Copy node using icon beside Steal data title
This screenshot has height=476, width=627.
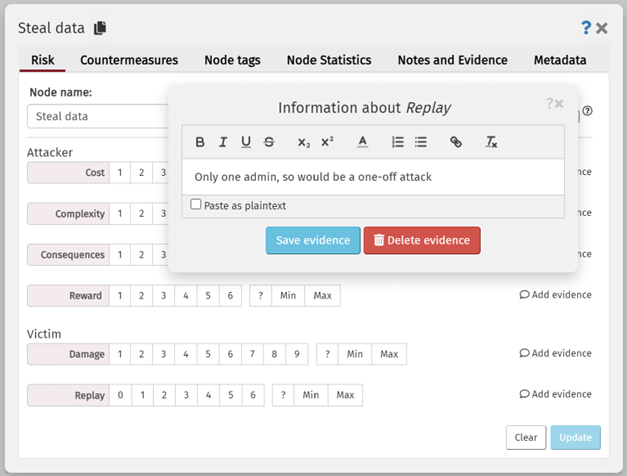pyautogui.click(x=100, y=28)
